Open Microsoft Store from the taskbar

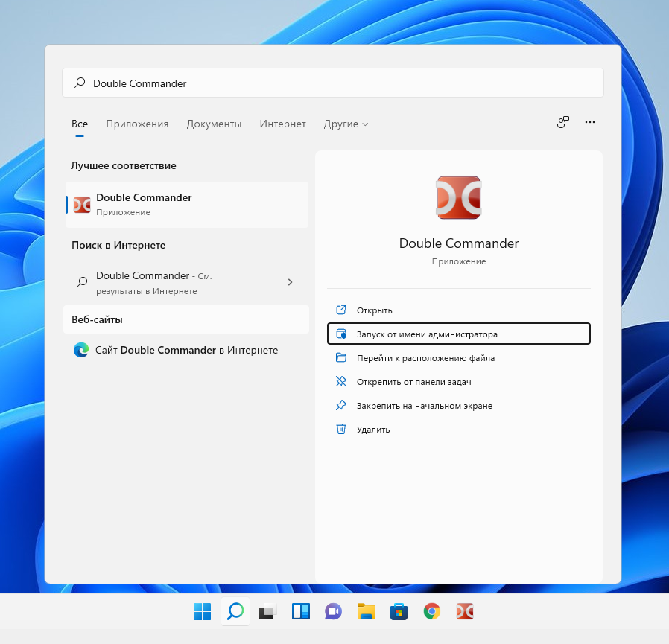pos(399,612)
